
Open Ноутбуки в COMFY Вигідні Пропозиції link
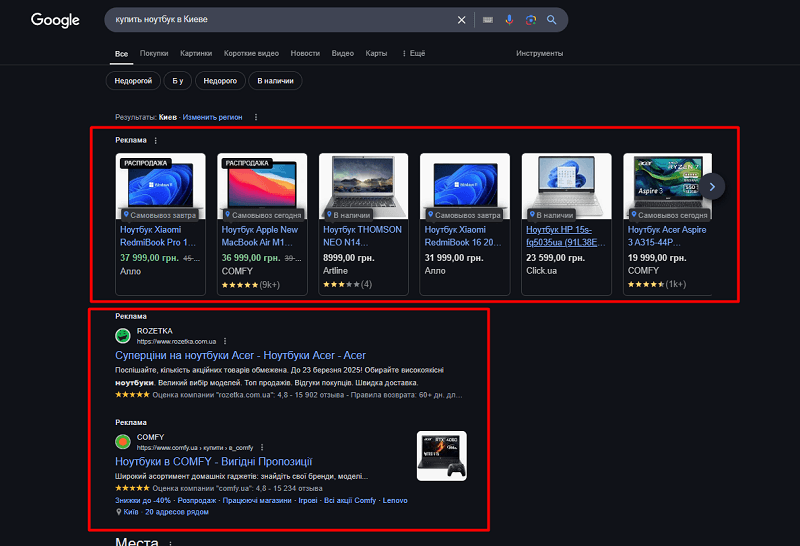(213, 461)
